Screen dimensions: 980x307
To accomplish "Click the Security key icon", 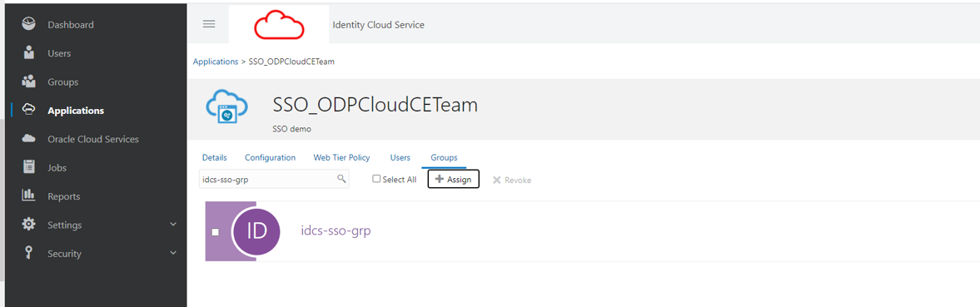I will tap(29, 253).
